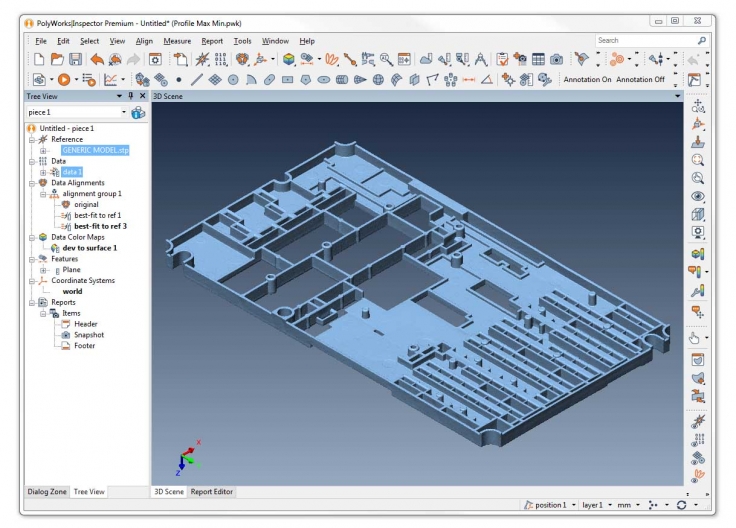The image size is (736, 528).
Task: Click the magnifier zoom icon in right toolbar
Action: tap(698, 159)
